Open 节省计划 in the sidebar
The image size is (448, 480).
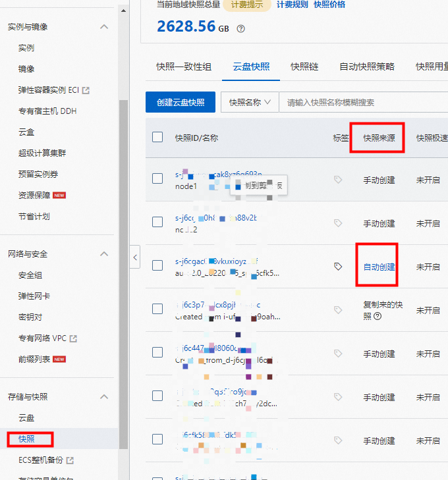34,217
